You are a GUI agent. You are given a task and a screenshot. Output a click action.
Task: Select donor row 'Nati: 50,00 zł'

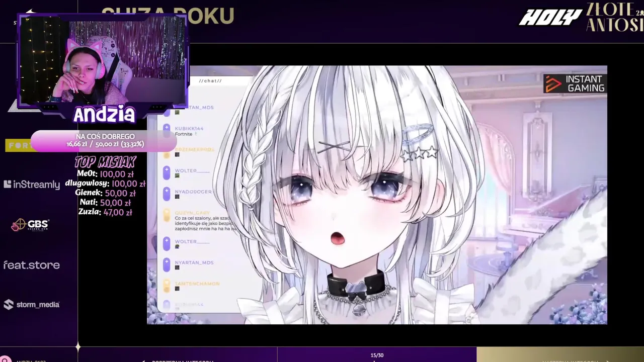click(x=105, y=203)
